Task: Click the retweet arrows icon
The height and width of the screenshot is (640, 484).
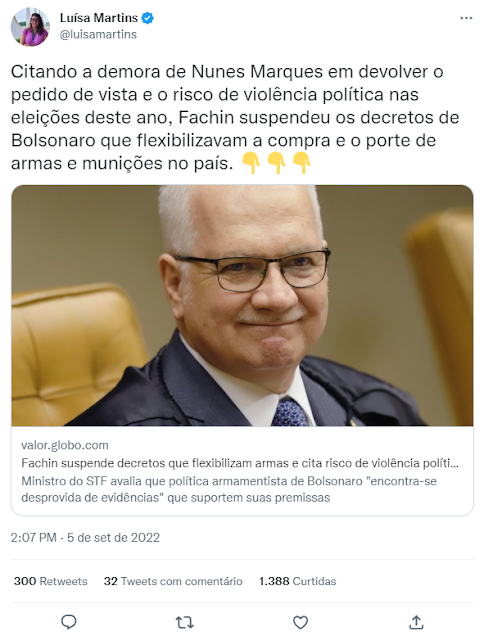Action: 184,622
